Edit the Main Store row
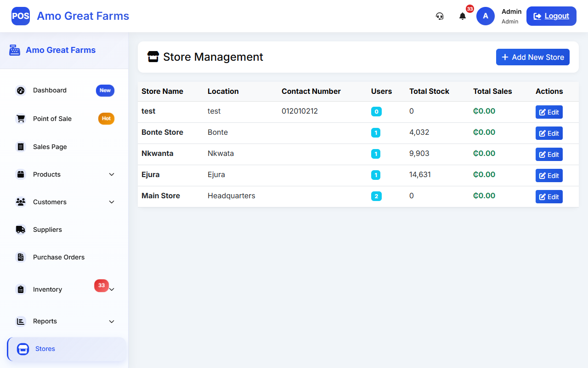This screenshot has width=588, height=368. point(549,197)
